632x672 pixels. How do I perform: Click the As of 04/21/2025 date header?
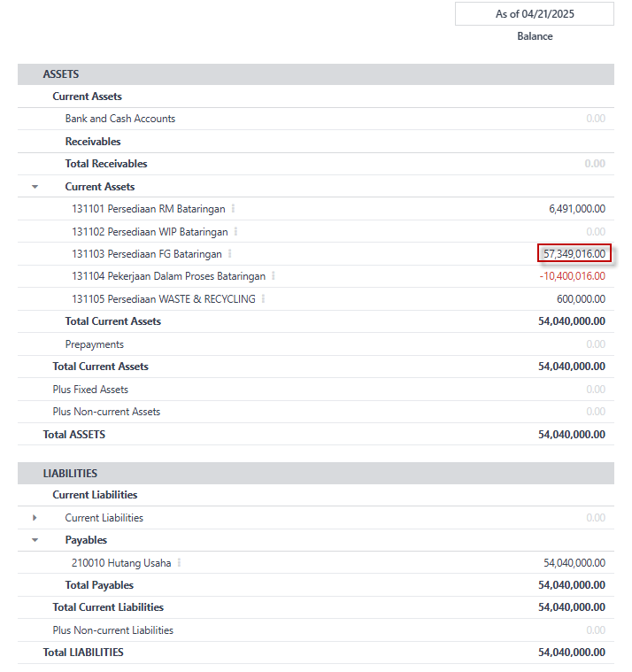534,14
